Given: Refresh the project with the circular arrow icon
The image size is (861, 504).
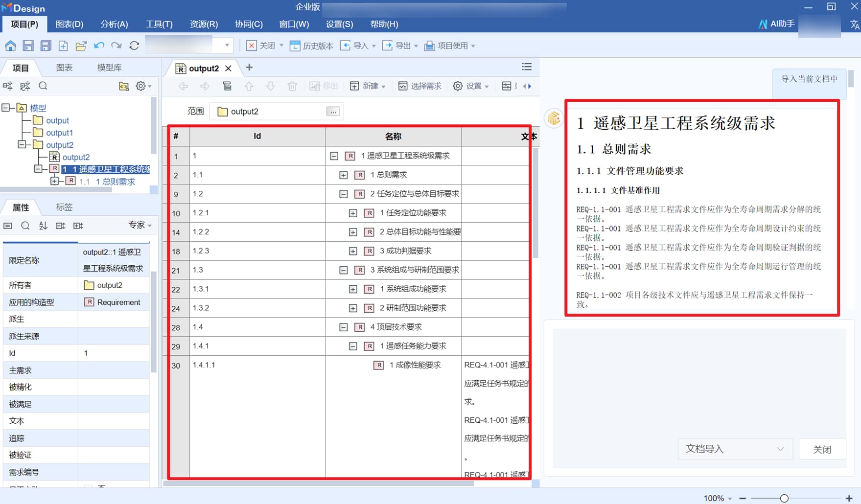Looking at the screenshot, I should point(134,46).
